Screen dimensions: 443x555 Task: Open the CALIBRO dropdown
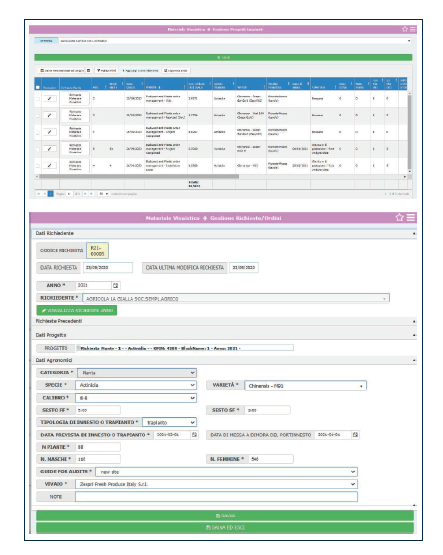click(136, 398)
